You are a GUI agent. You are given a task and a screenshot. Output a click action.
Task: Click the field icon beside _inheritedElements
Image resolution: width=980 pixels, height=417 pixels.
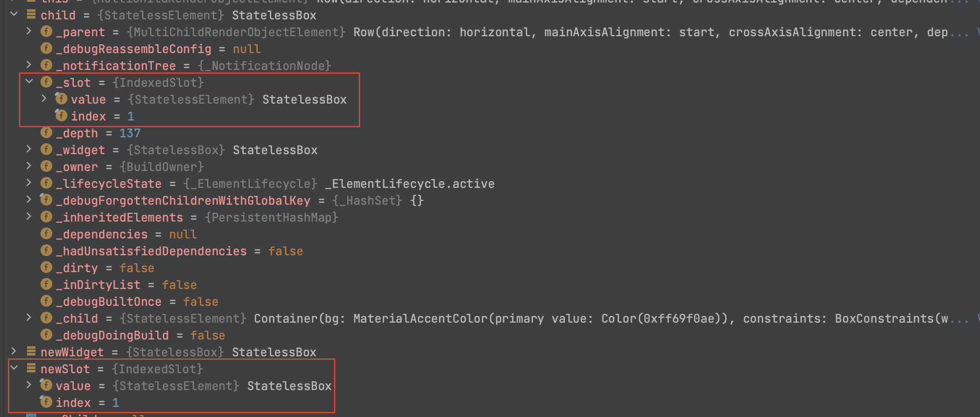46,217
